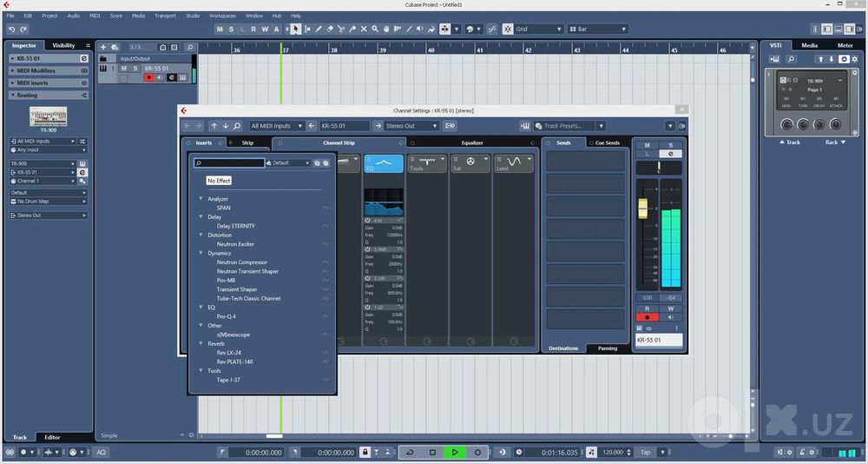Click the TR-909 instrument thumbnail in Inspector

coord(48,117)
